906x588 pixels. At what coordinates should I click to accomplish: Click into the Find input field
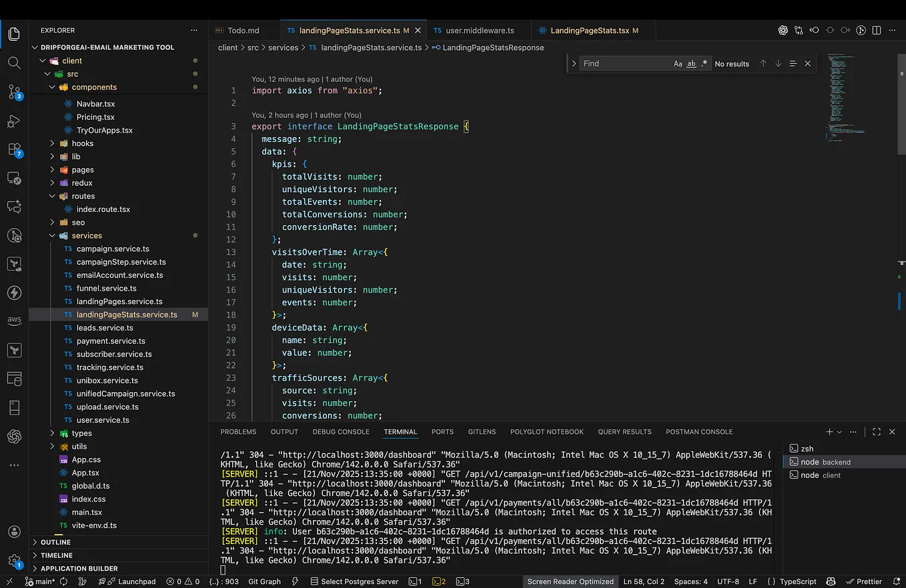(x=624, y=64)
